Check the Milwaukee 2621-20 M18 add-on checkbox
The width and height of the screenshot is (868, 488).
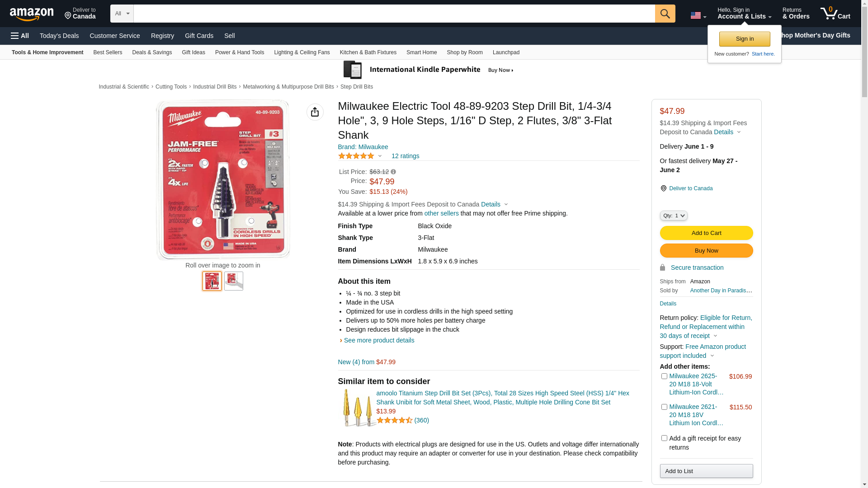point(664,407)
